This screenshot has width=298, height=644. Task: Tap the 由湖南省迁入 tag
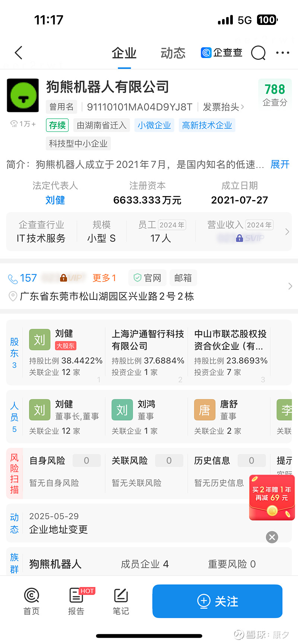(102, 125)
